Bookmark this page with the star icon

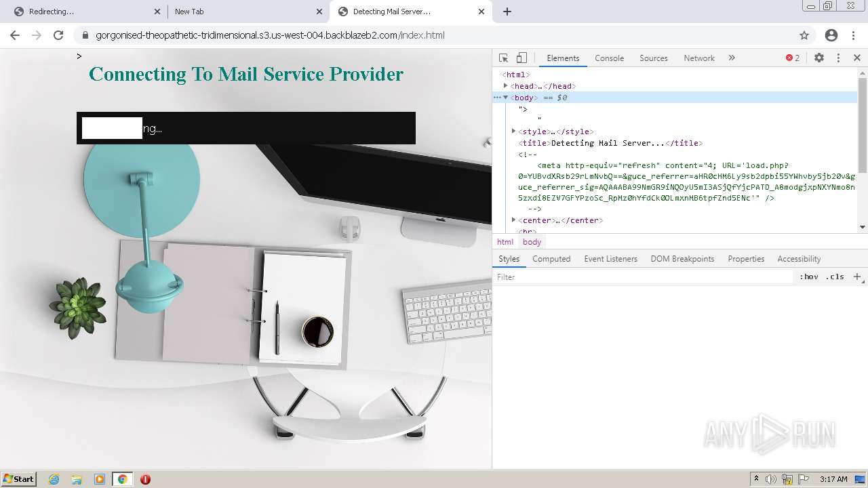tap(804, 35)
